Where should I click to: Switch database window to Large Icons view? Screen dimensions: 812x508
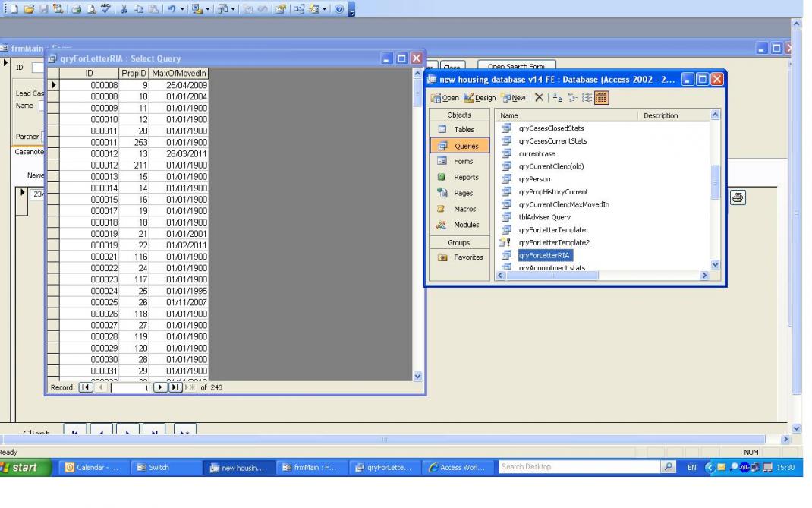(x=557, y=97)
